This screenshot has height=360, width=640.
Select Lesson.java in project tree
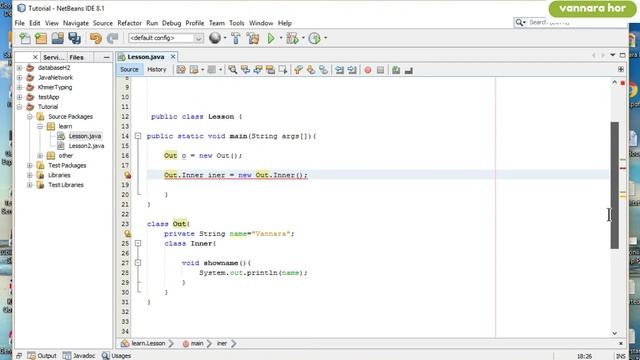point(85,136)
